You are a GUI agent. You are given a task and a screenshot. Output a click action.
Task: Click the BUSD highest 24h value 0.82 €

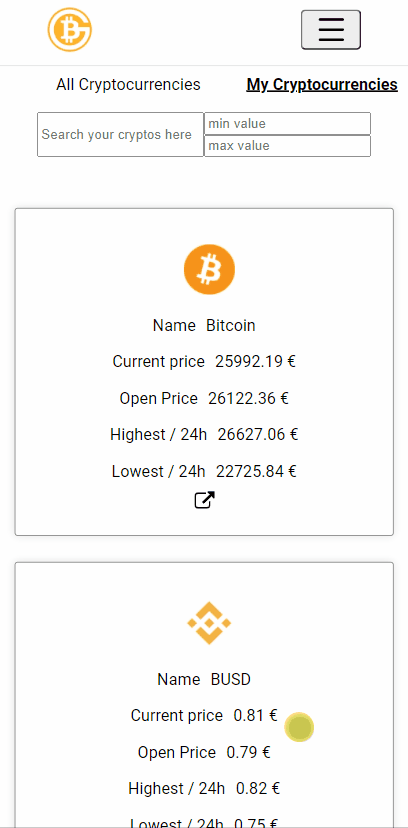point(258,788)
